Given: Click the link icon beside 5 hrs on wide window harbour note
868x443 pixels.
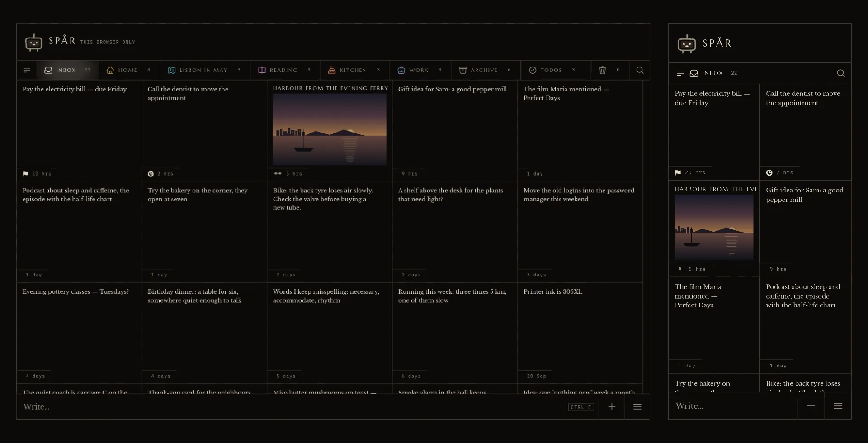Looking at the screenshot, I should click(278, 174).
